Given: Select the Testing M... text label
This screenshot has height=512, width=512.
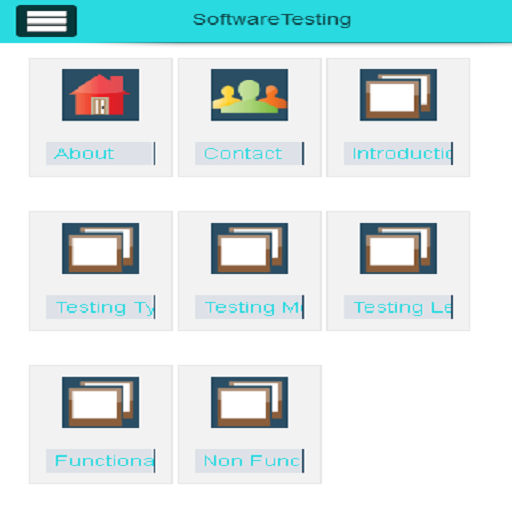Looking at the screenshot, I should tap(250, 307).
